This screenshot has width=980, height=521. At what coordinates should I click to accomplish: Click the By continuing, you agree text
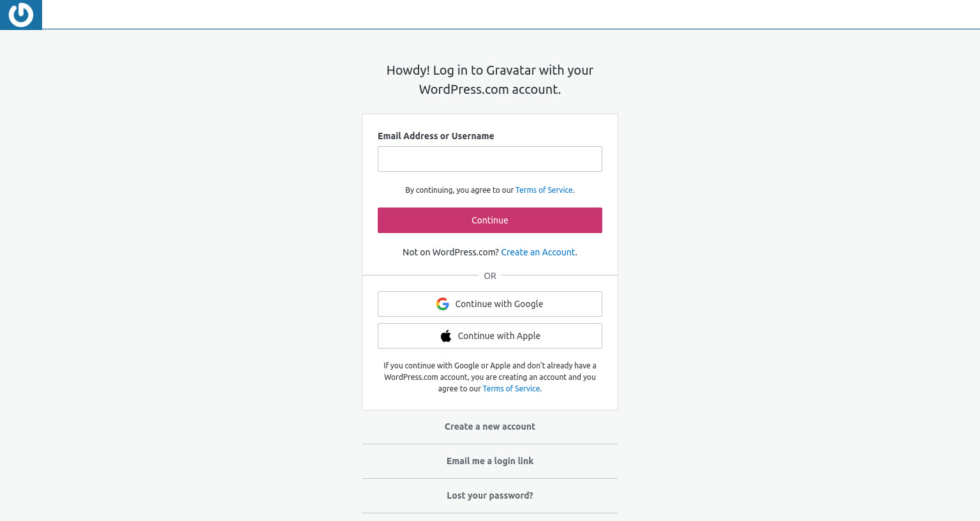459,190
